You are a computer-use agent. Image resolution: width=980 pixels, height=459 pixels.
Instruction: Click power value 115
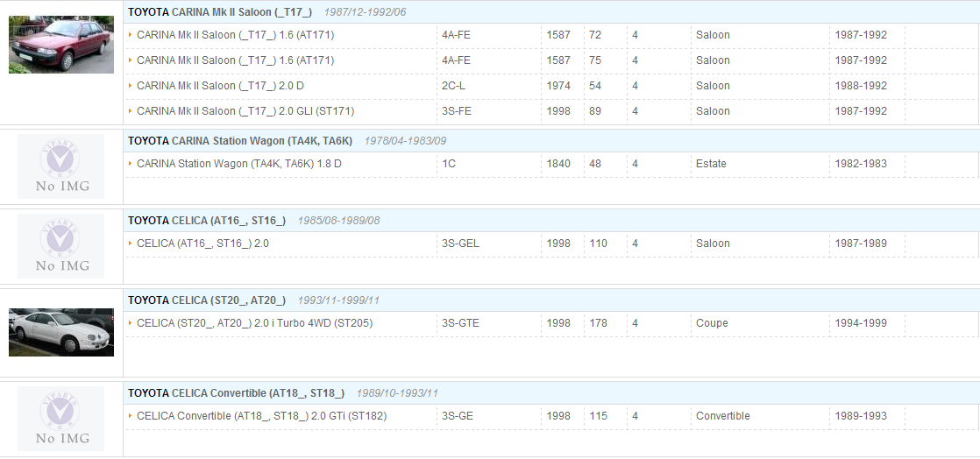click(x=598, y=416)
